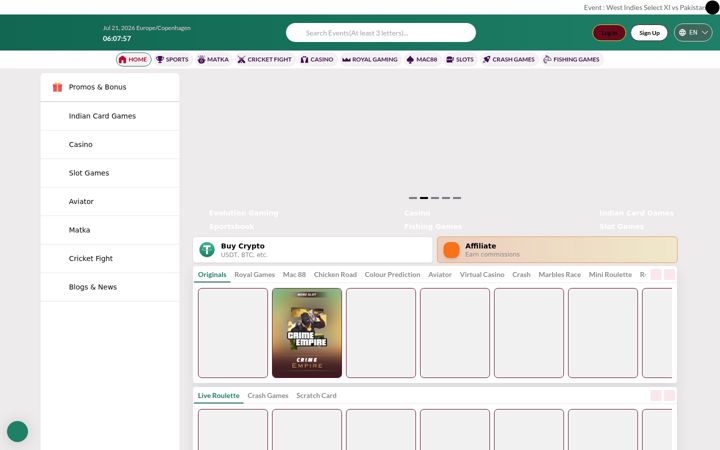Switch to the Virtual Casino tab

click(x=482, y=275)
